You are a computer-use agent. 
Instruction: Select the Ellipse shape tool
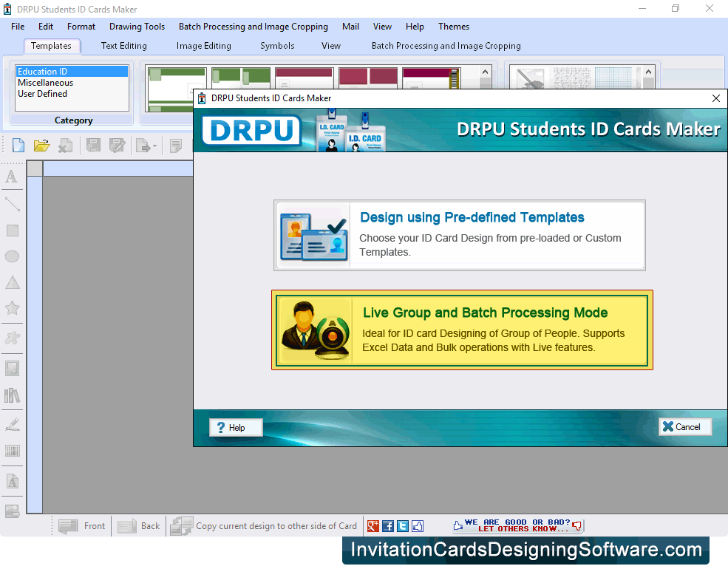(x=12, y=256)
